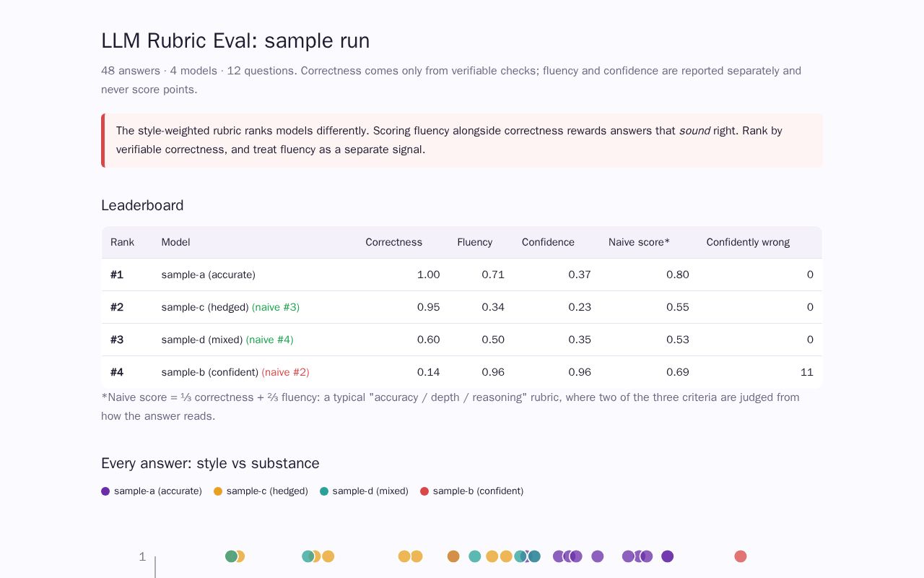Click the teal sample-d (mixed) legend dot
This screenshot has width=924, height=578.
[x=324, y=491]
